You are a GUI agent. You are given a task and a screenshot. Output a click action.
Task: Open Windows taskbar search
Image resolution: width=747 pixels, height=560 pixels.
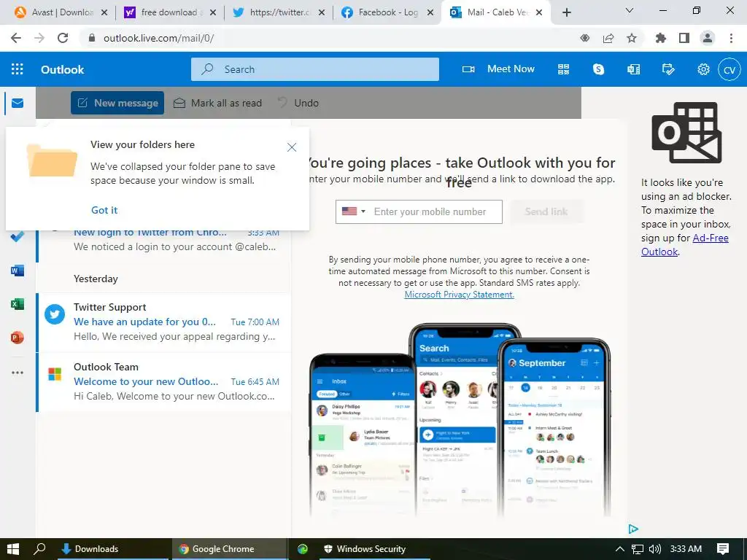click(39, 549)
